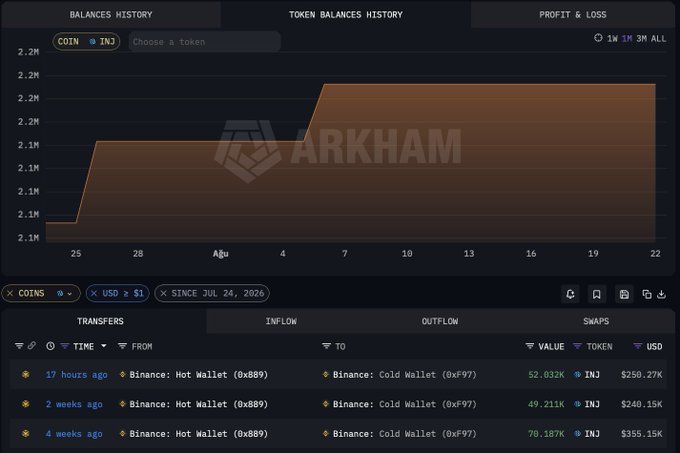Click the chart x-axis label 'Ağu'
The image size is (680, 453).
point(221,254)
